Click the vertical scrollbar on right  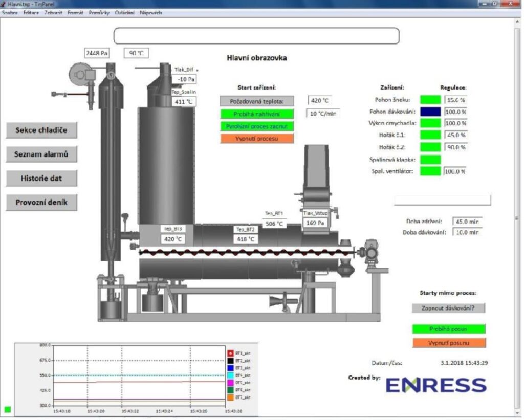coord(517,217)
